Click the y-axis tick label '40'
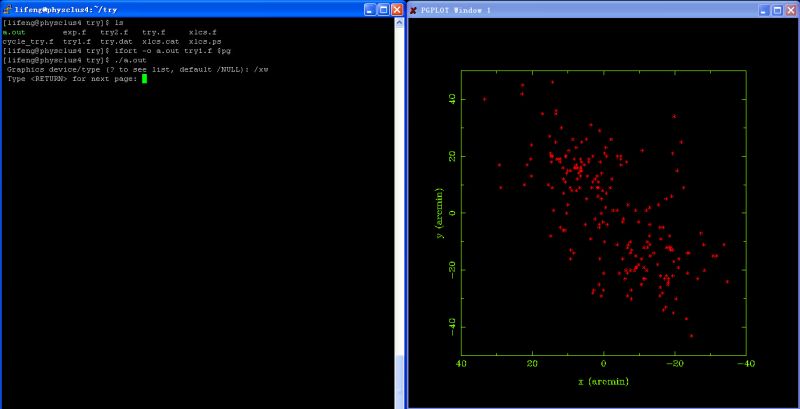The height and width of the screenshot is (409, 800). 453,99
